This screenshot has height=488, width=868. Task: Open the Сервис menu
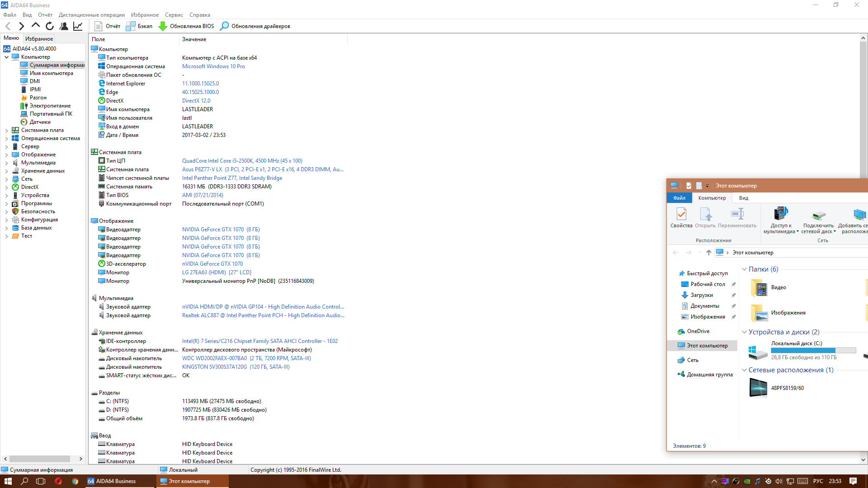(x=174, y=15)
